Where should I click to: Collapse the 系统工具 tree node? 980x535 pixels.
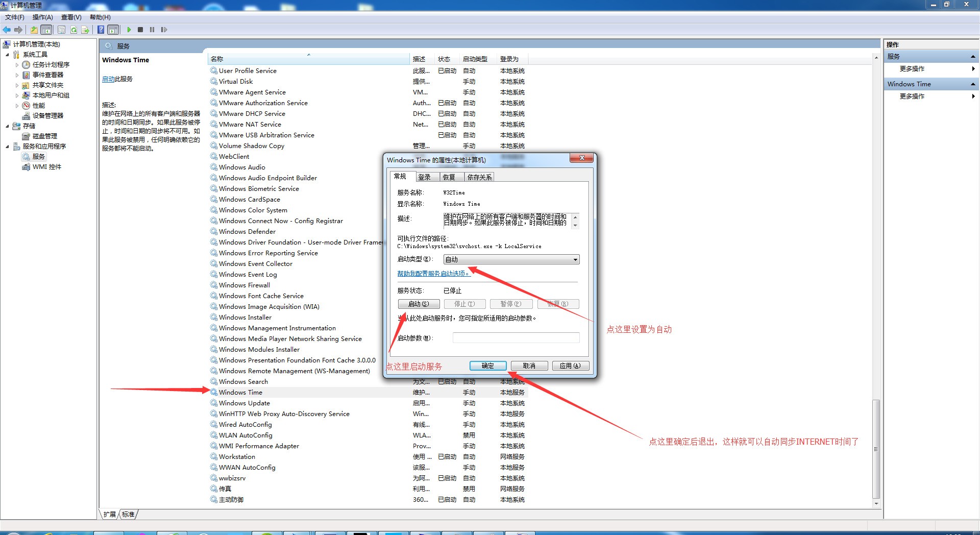click(7, 55)
